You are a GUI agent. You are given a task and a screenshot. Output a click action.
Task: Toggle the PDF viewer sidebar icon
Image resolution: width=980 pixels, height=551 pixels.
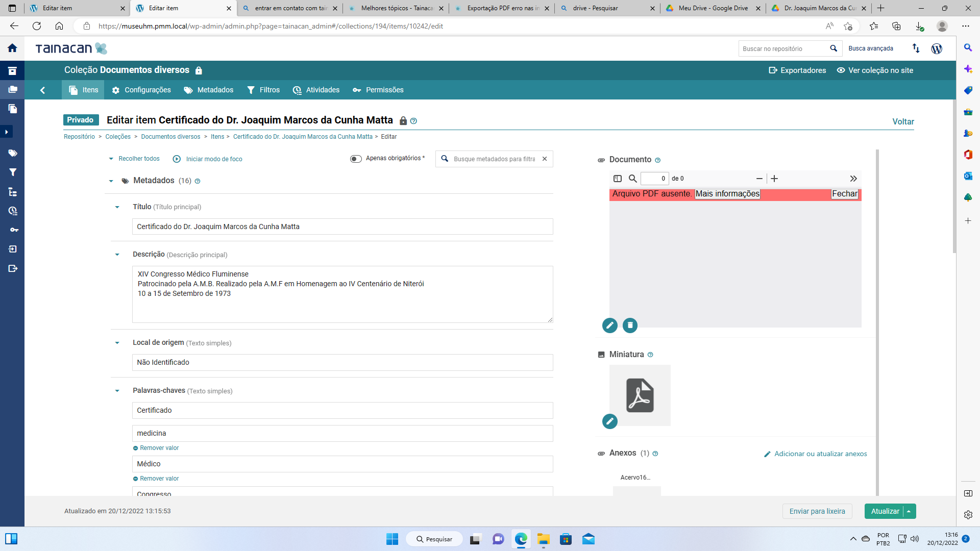618,179
